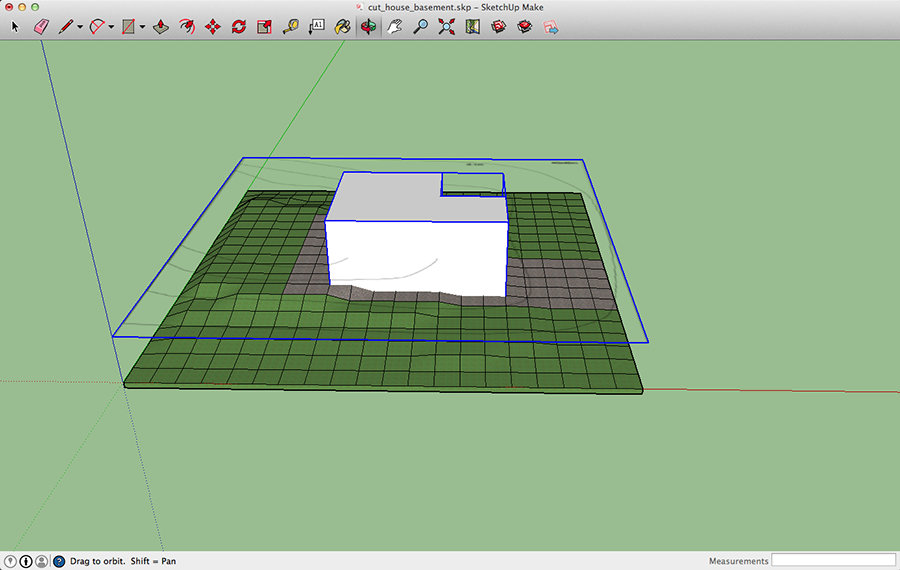Click the user sign-in status icon
Screen dimensions: 900x570
41,561
